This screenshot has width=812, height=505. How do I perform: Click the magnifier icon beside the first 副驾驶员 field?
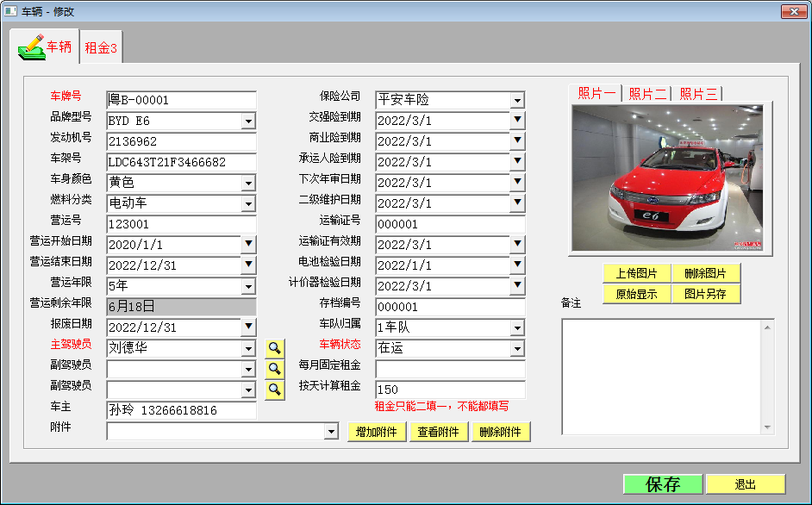pyautogui.click(x=274, y=369)
